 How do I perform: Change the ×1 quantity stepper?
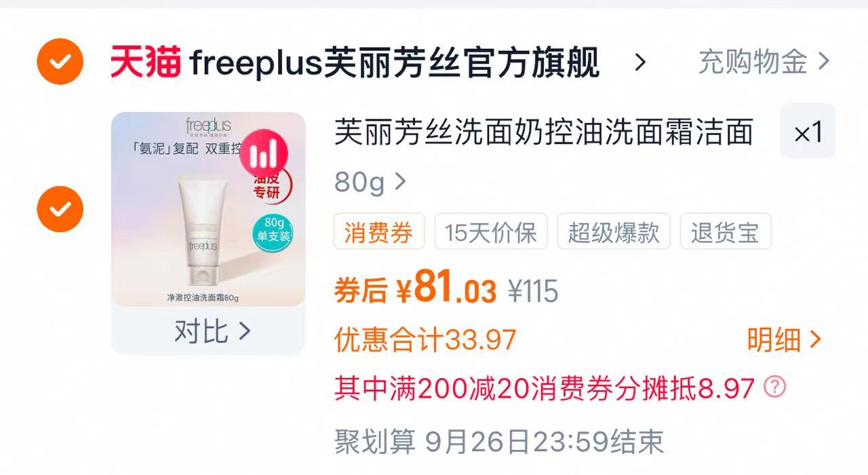click(808, 132)
